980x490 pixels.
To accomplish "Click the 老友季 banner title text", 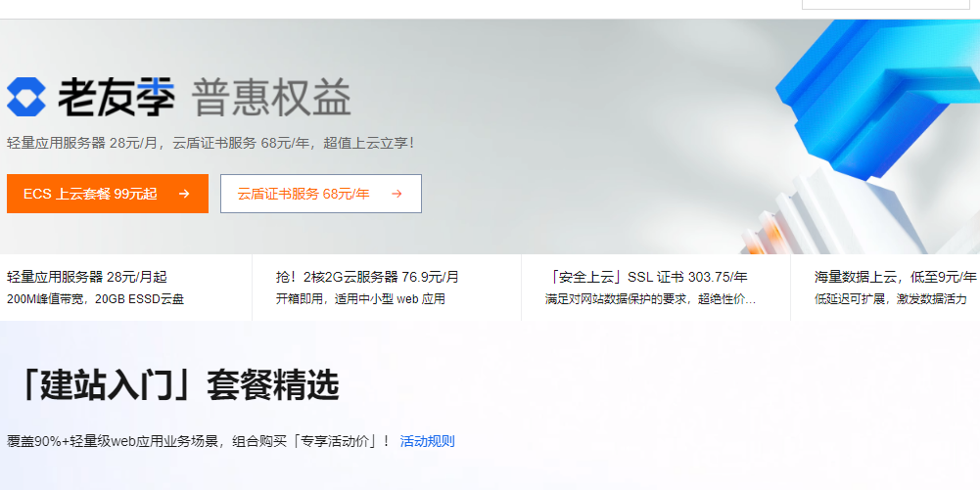I will pyautogui.click(x=116, y=97).
